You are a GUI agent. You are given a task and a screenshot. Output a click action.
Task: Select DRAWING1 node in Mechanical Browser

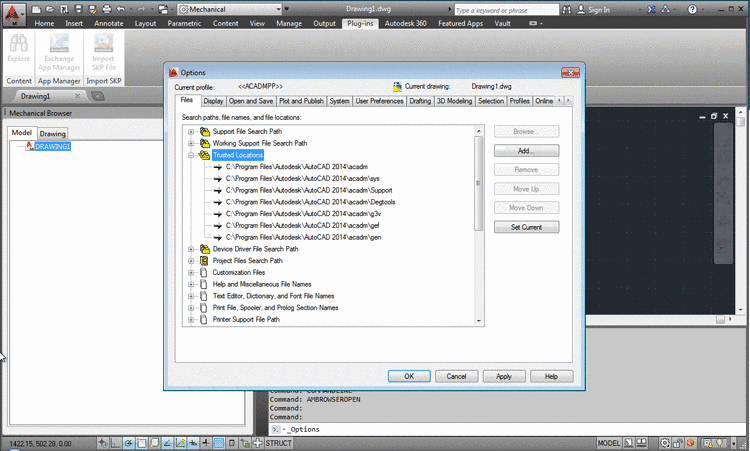(x=53, y=146)
